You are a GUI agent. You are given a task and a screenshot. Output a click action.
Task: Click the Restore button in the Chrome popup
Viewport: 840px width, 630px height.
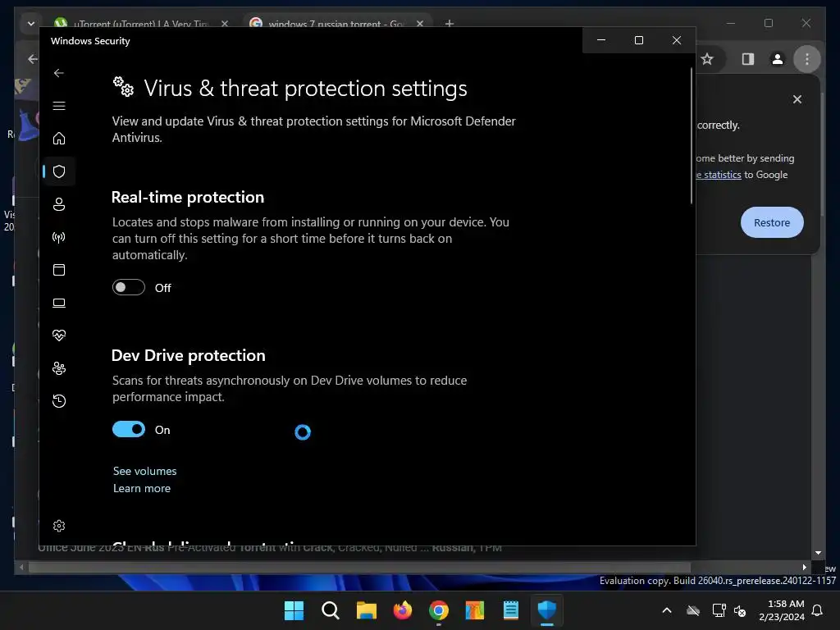pyautogui.click(x=771, y=222)
